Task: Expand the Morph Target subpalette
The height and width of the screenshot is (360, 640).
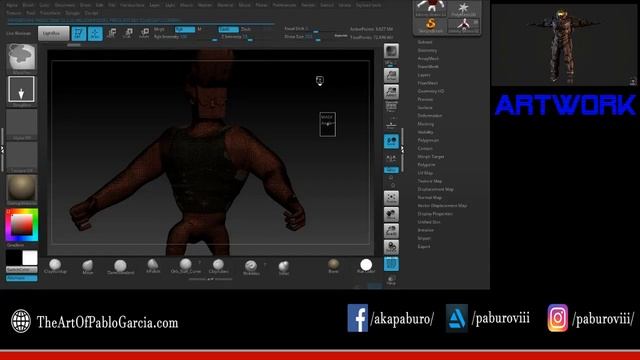Action: tap(431, 156)
